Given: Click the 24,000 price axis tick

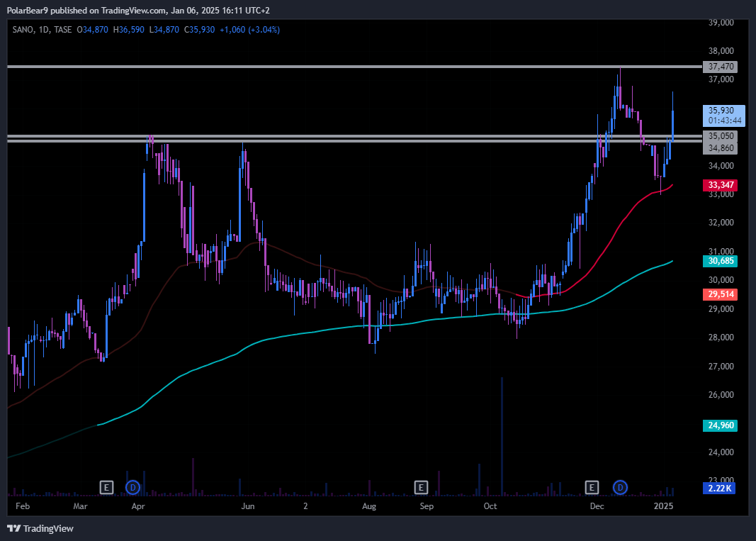Looking at the screenshot, I should tap(721, 452).
